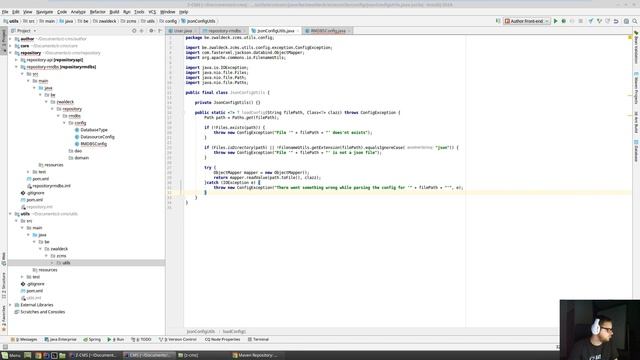
Task: Collapse all in Project panel
Action: pyautogui.click(x=142, y=31)
